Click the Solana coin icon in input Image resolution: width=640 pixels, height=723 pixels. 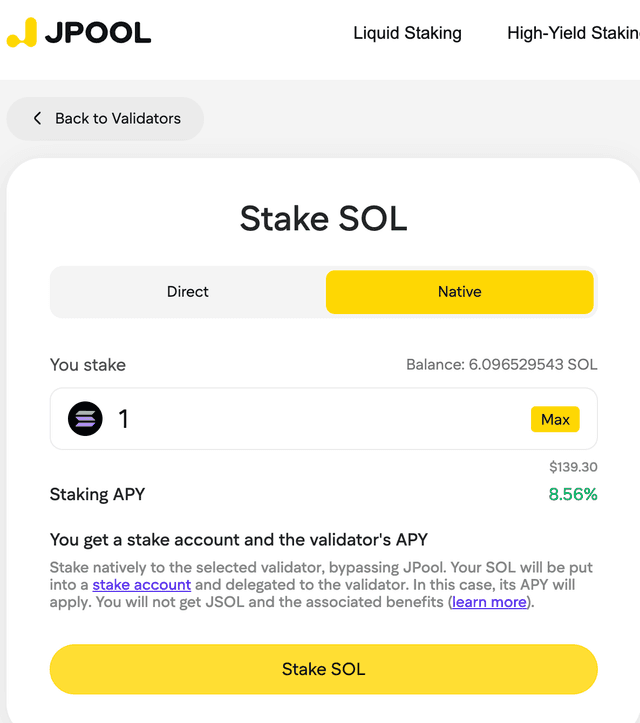click(85, 419)
